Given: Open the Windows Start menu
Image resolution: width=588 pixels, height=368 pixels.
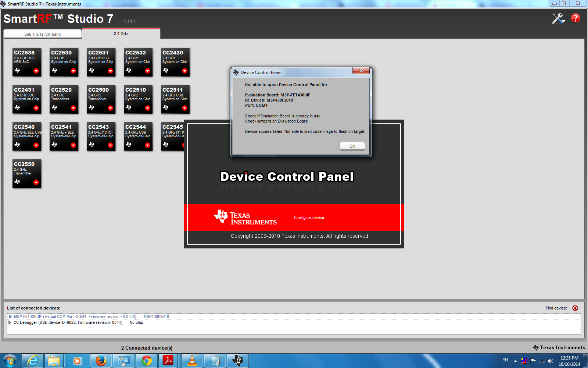Looking at the screenshot, I should (10, 361).
